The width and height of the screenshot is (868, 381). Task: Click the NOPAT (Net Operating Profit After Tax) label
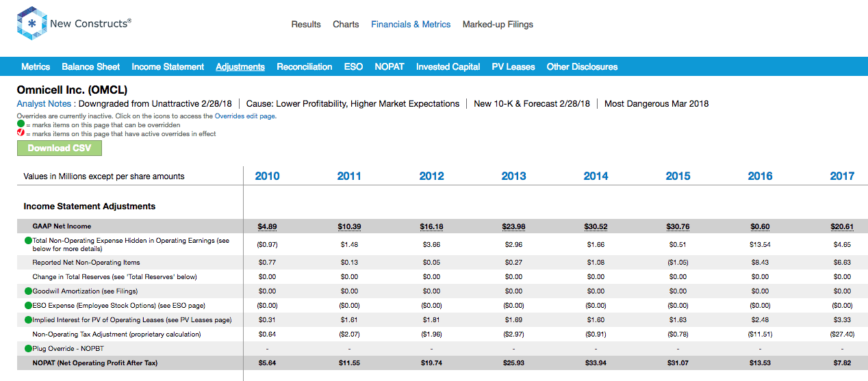pyautogui.click(x=95, y=363)
